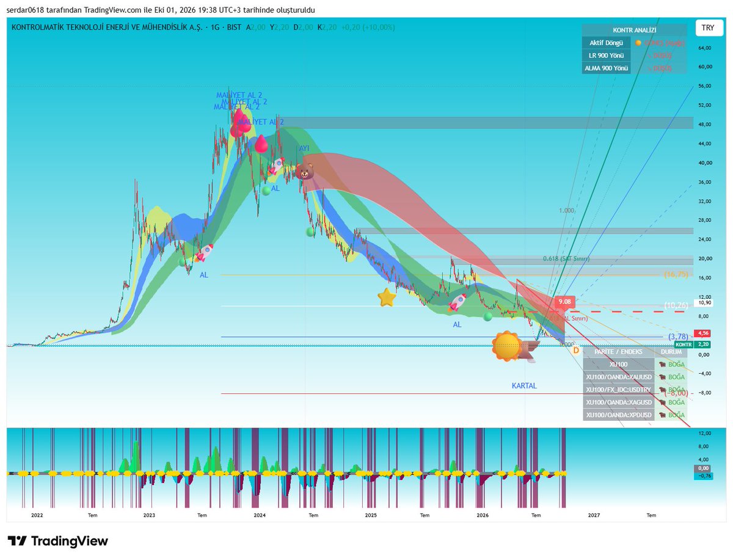
Task: Click the green KONTR ticker label
Action: pyautogui.click(x=684, y=344)
